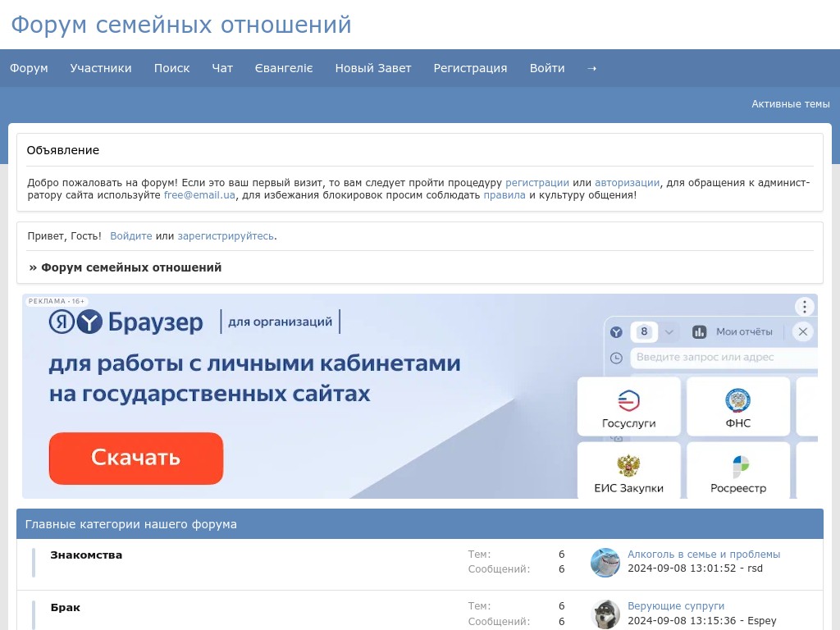Click the Форум семейных отношений site title
Image resolution: width=840 pixels, height=630 pixels.
(x=181, y=25)
